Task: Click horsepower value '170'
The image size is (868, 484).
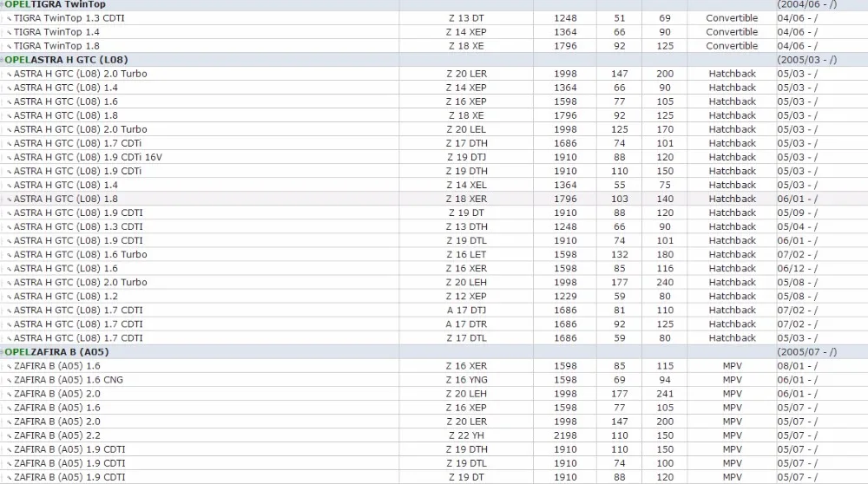Action: coord(665,129)
